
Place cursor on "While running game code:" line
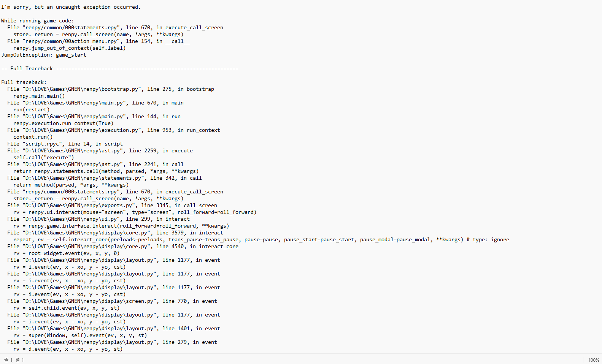37,21
